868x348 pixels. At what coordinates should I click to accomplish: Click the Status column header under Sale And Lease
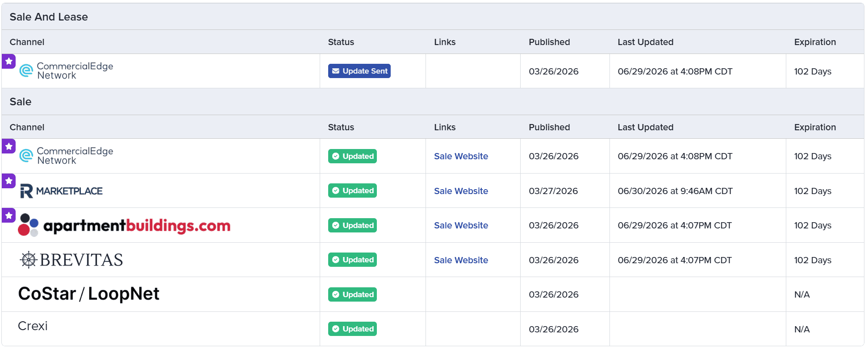341,42
